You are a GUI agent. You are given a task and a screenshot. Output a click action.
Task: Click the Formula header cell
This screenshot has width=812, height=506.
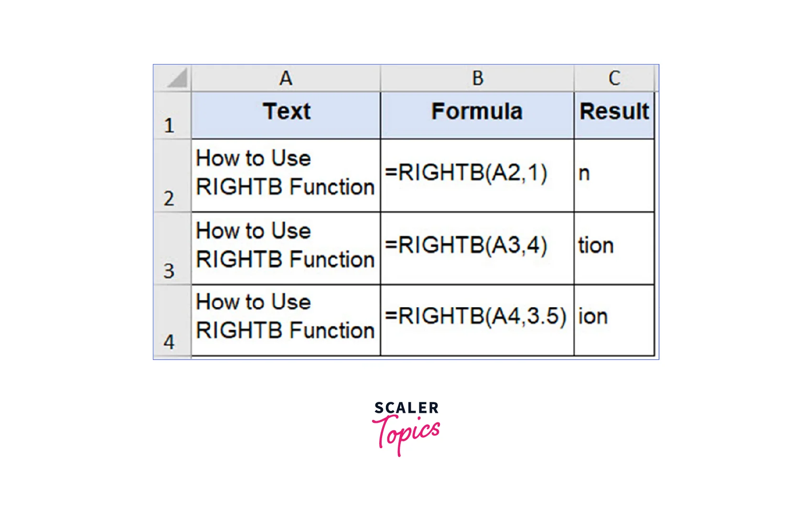(477, 115)
